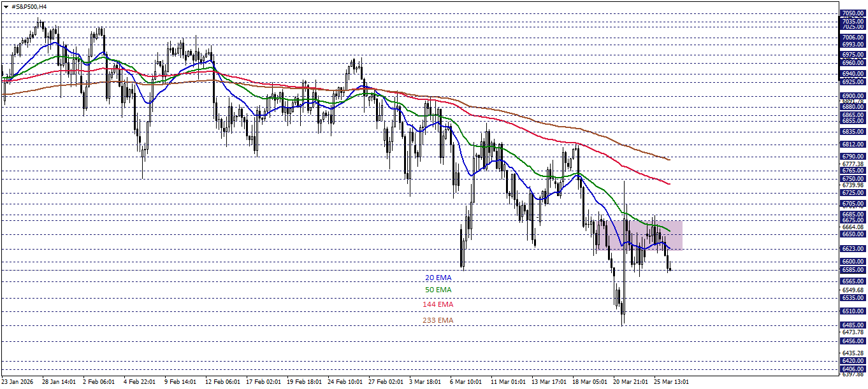Image resolution: width=868 pixels, height=389 pixels.
Task: Select the green 50 EMA legend entry
Action: pyautogui.click(x=438, y=289)
